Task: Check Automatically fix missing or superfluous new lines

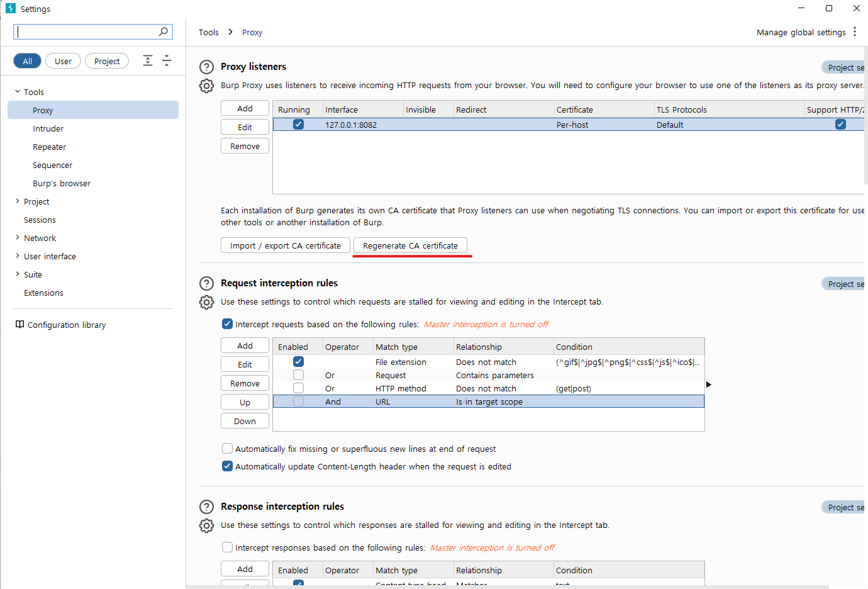Action: click(228, 449)
